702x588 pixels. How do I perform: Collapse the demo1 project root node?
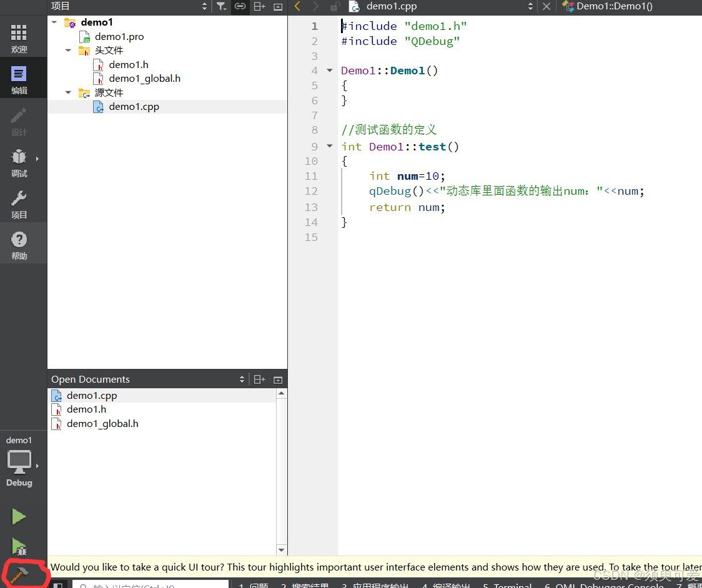point(54,22)
